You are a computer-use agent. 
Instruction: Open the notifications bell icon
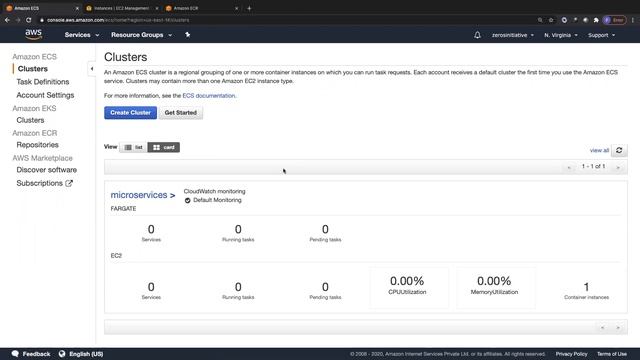coord(477,35)
